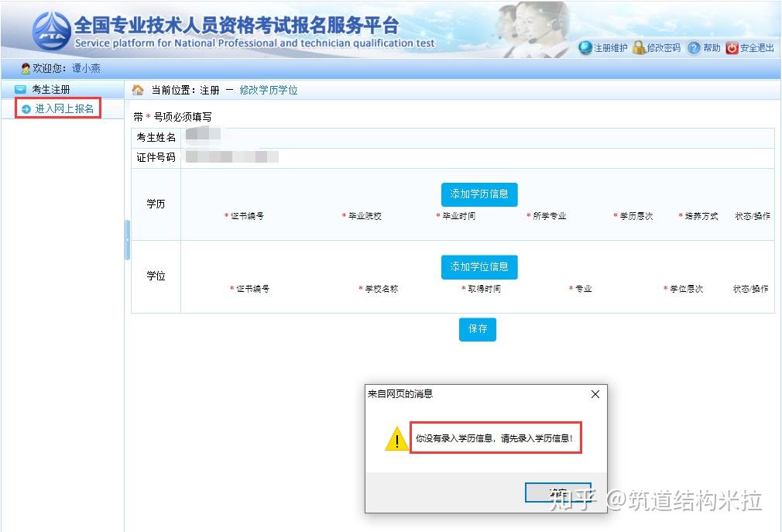Click the dialog title 来自网页的消息
782x532 pixels.
point(400,394)
